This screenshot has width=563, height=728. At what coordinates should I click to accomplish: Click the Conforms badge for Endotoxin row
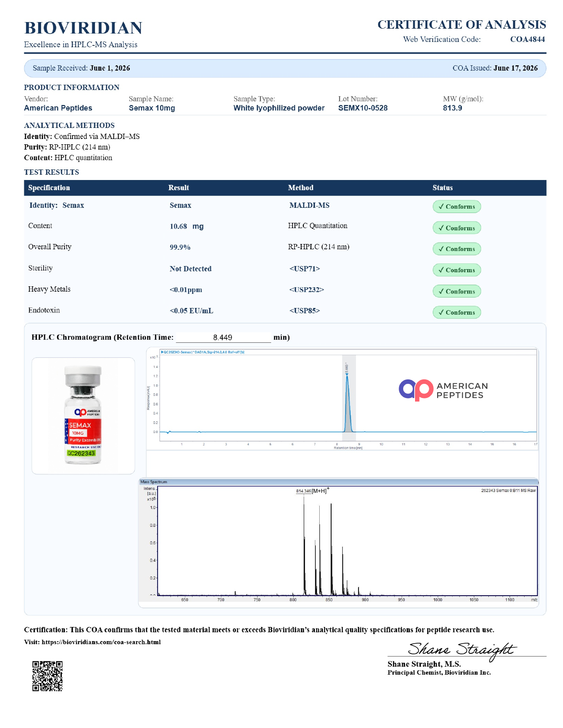coord(457,312)
